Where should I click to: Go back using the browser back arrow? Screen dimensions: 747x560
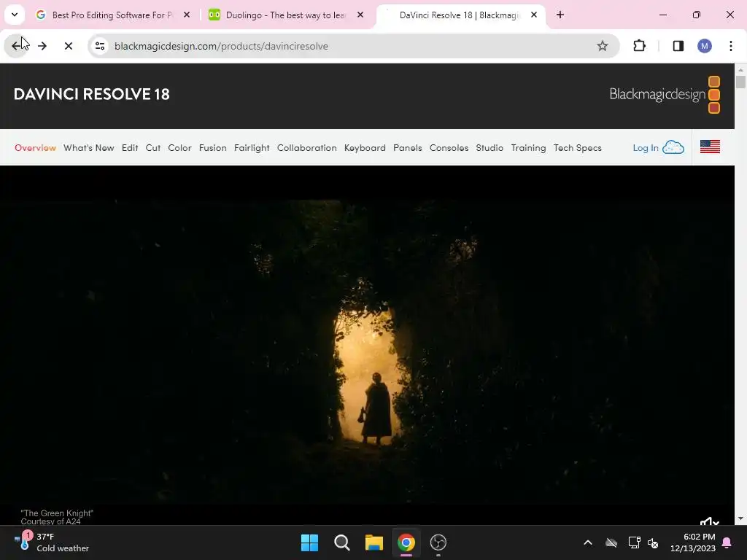point(17,46)
